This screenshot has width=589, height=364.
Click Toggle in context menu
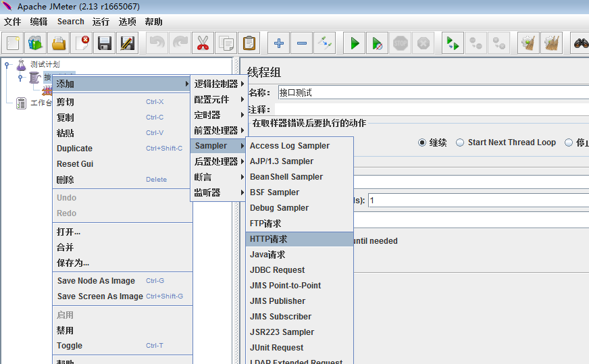pyautogui.click(x=122, y=346)
